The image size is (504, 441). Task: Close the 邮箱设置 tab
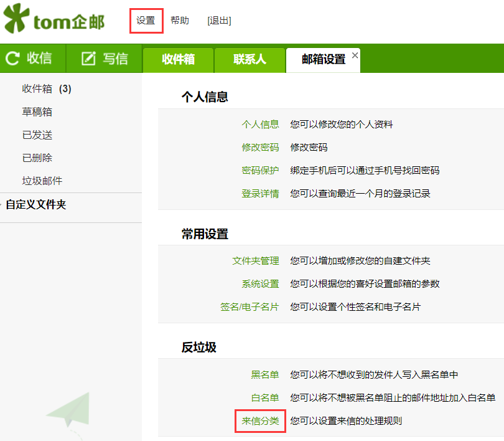(355, 55)
